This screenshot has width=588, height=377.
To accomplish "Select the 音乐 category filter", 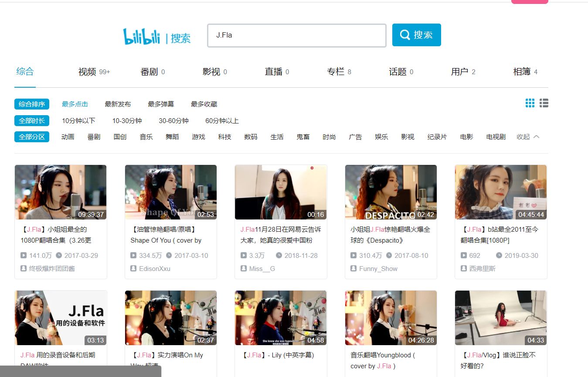I will tap(146, 137).
